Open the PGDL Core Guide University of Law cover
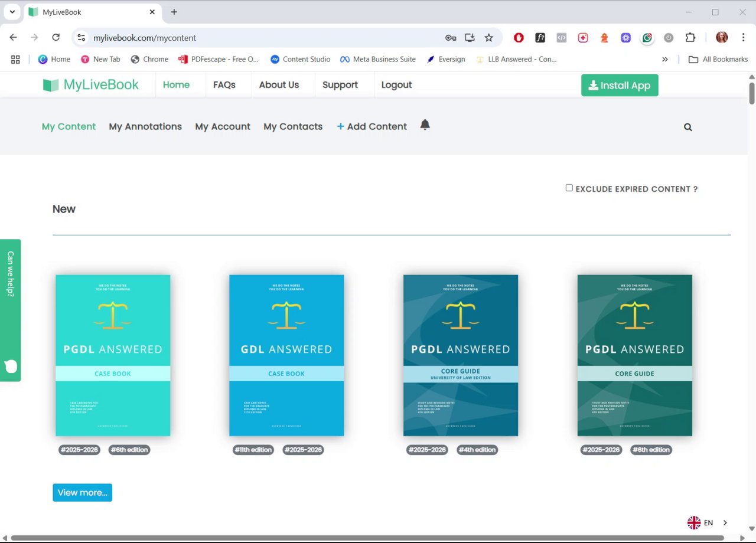 point(461,355)
